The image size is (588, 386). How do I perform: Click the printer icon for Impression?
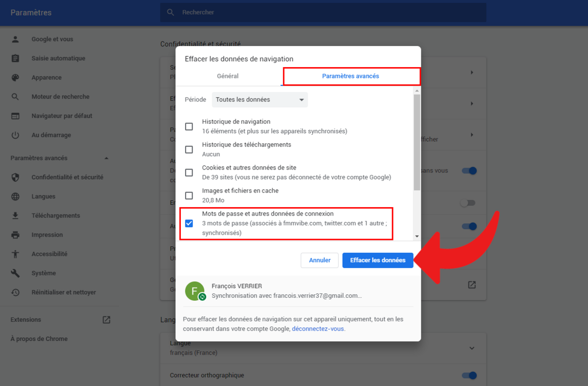pyautogui.click(x=16, y=235)
